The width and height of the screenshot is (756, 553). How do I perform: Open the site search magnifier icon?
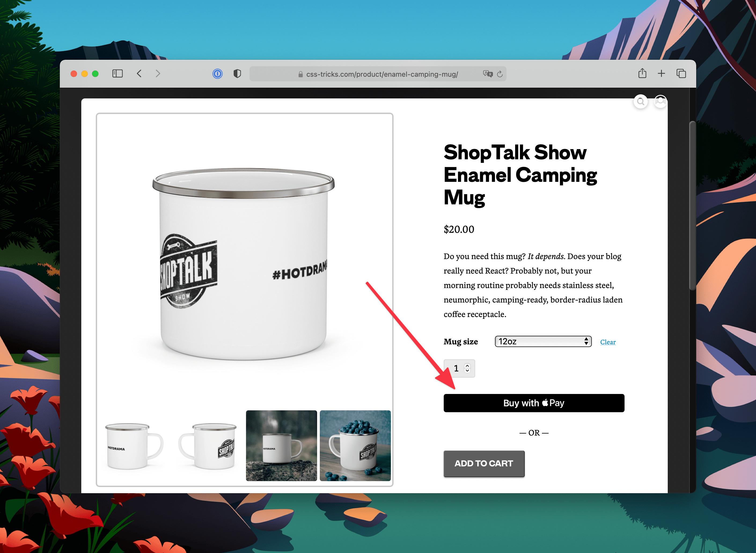pos(640,101)
